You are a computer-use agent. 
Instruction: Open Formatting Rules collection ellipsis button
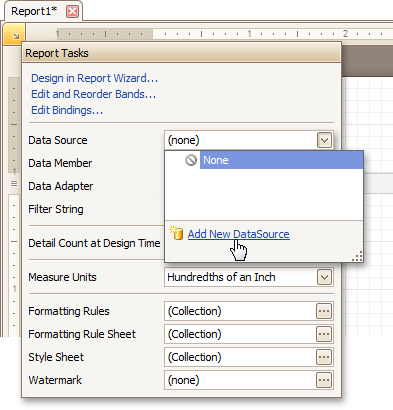[x=324, y=311]
